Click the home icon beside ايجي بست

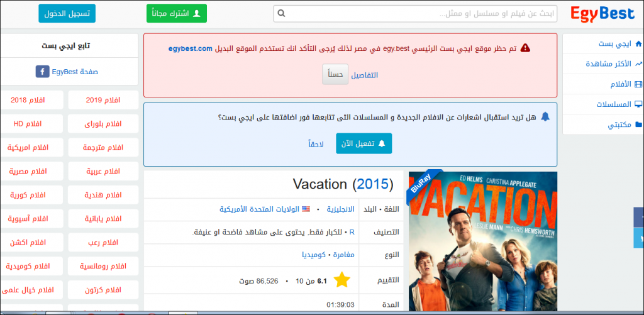click(x=638, y=43)
